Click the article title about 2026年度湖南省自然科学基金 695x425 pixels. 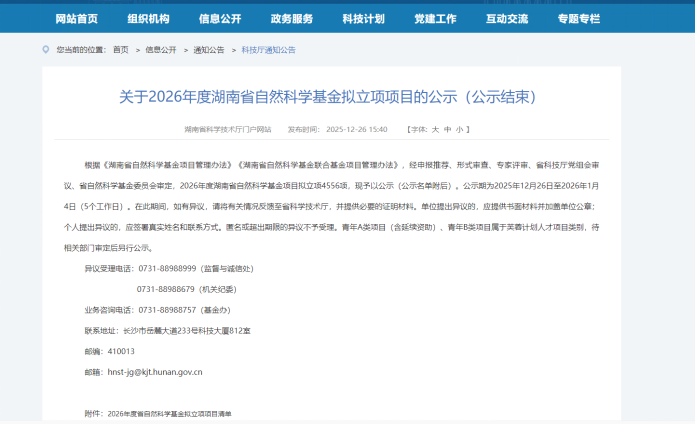[x=328, y=96]
